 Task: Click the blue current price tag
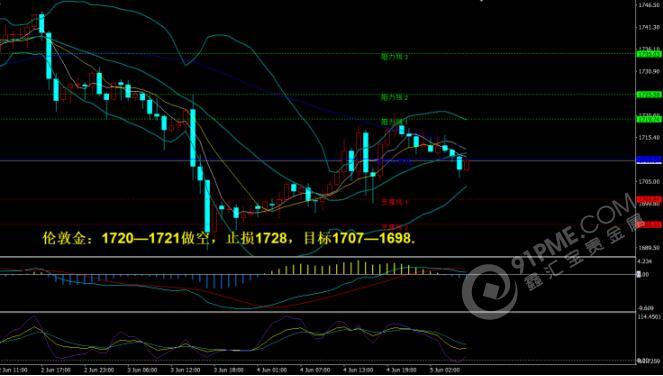tap(649, 160)
